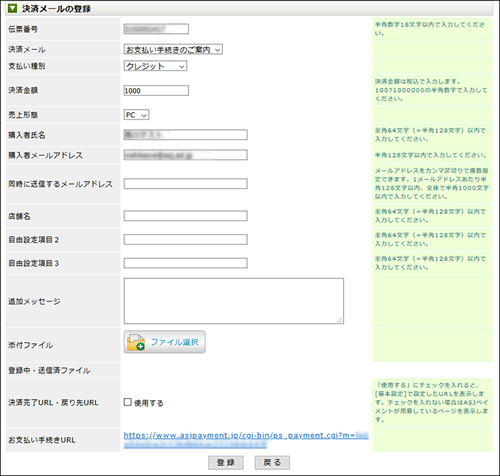The height and width of the screenshot is (476, 500).
Task: Expand the 支払い種別 クレジット dropdown
Action: pos(155,66)
